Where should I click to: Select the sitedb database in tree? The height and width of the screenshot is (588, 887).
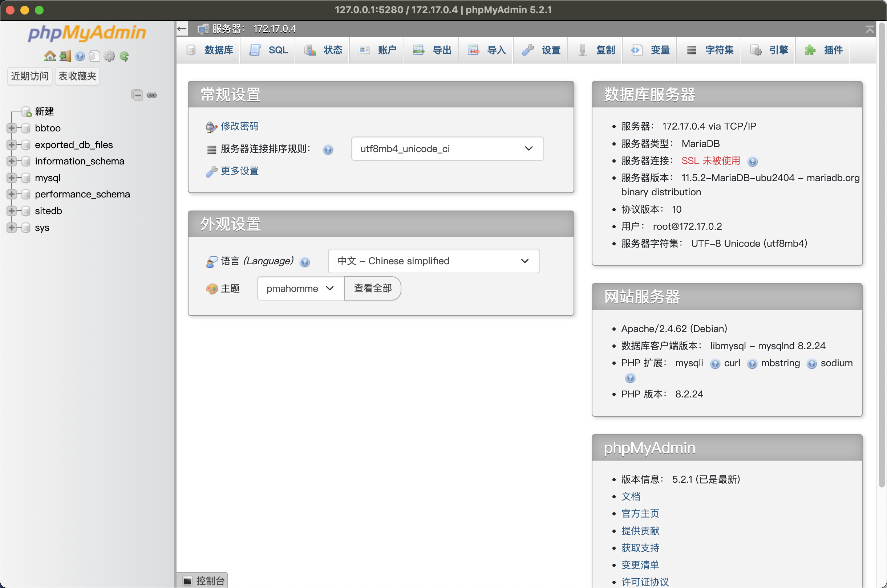(x=48, y=211)
